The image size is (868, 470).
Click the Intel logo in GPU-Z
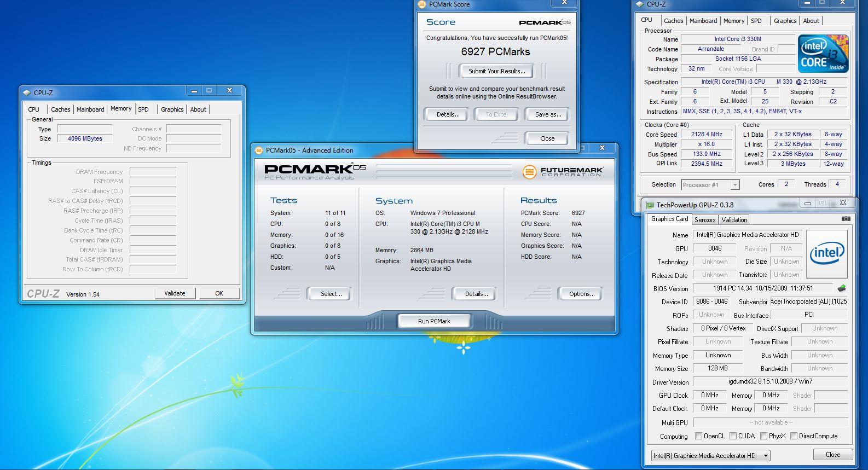click(x=827, y=254)
